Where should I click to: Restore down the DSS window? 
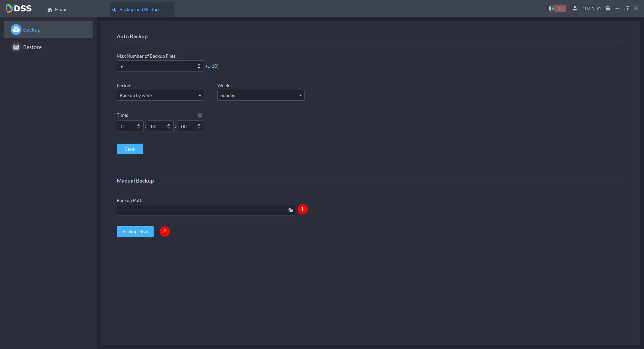click(627, 8)
